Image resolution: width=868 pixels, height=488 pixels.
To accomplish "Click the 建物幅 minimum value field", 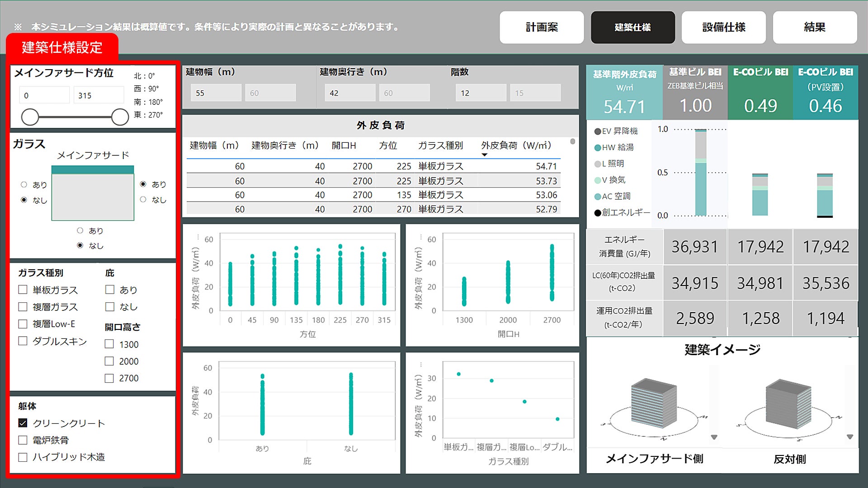I will (216, 93).
